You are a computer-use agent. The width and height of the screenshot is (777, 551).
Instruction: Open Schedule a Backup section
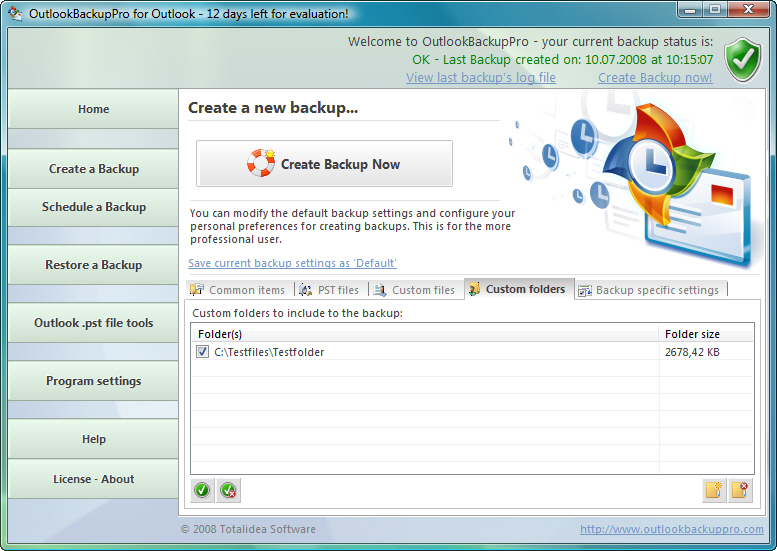coord(93,207)
